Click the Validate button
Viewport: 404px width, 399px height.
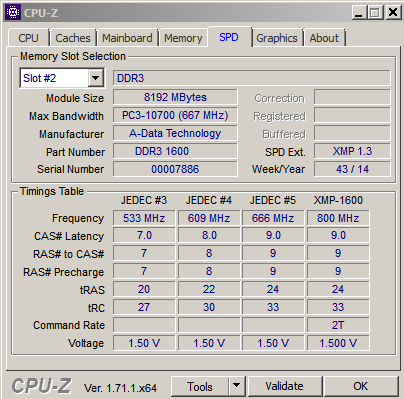click(285, 387)
